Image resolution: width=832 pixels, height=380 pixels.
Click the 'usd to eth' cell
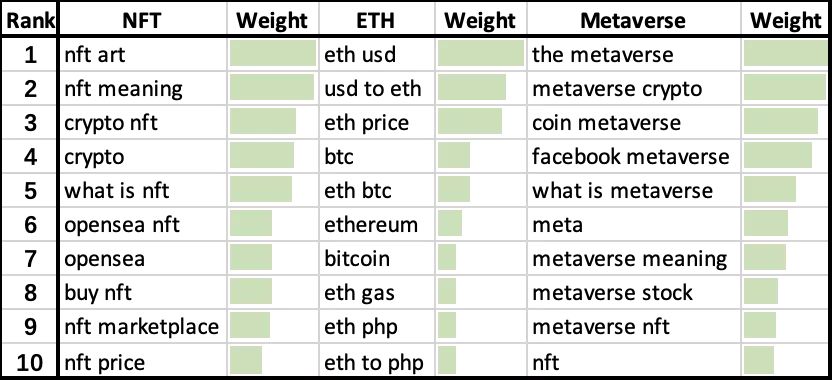click(376, 88)
